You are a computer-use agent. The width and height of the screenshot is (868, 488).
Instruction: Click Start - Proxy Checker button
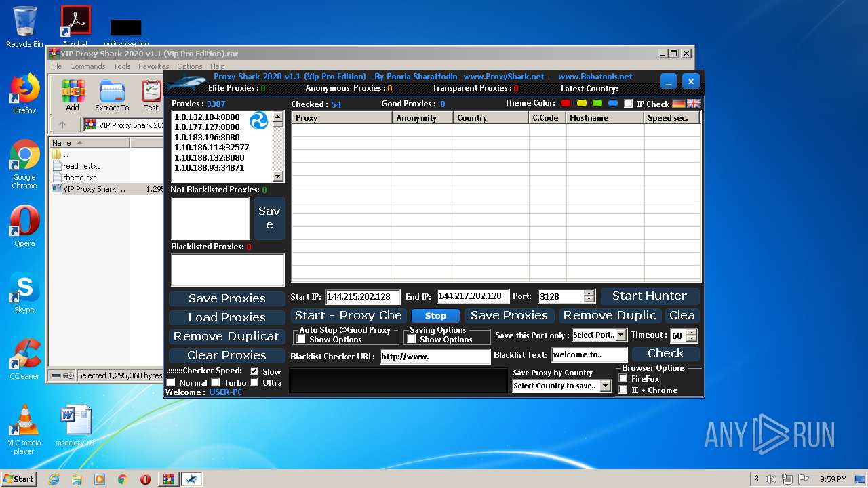pos(348,315)
